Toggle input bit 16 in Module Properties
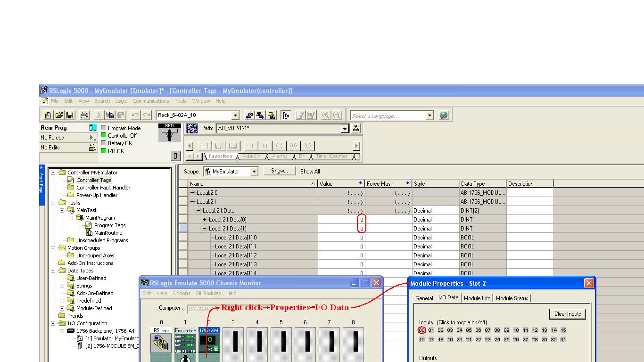644x362 pixels. (x=422, y=339)
